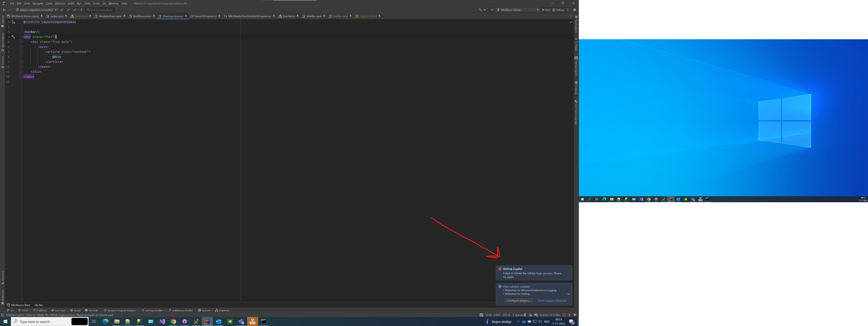Open the run configuration dropdown NN.Blazor.Server
The width and height of the screenshot is (868, 326).
[x=518, y=10]
